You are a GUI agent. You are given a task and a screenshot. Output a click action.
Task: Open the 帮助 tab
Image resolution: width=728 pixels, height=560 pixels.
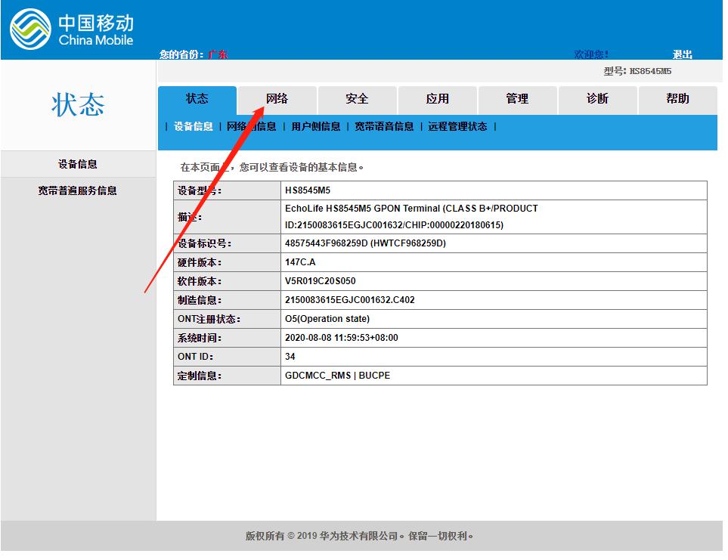677,98
